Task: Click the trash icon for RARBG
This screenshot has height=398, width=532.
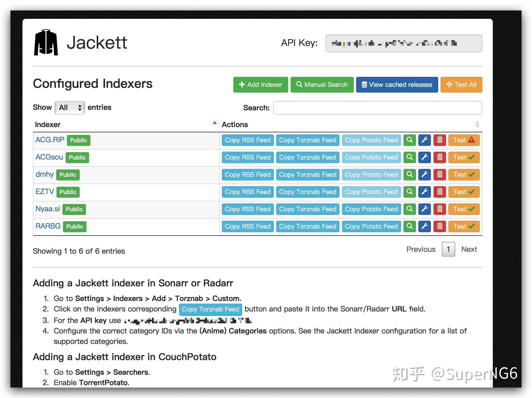Action: (440, 226)
